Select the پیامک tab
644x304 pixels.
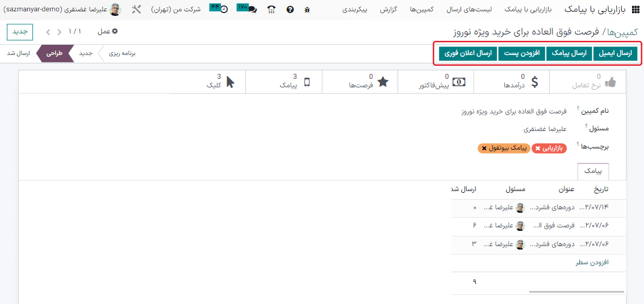point(593,171)
